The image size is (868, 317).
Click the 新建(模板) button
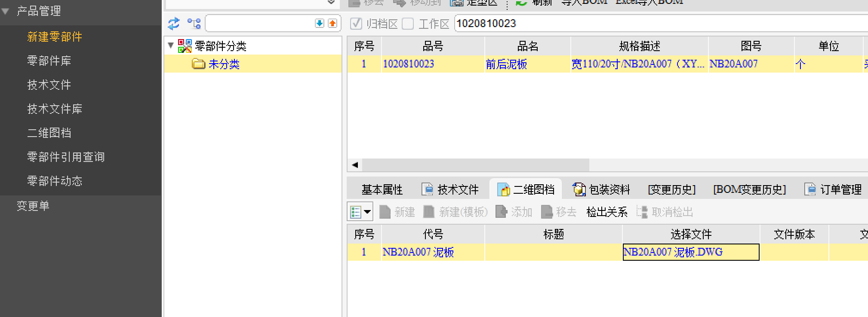456,212
